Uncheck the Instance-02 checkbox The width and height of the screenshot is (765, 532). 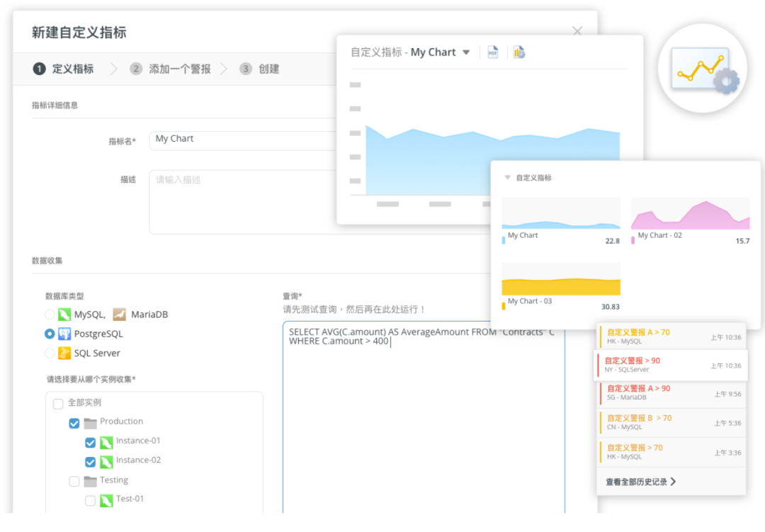coord(90,462)
